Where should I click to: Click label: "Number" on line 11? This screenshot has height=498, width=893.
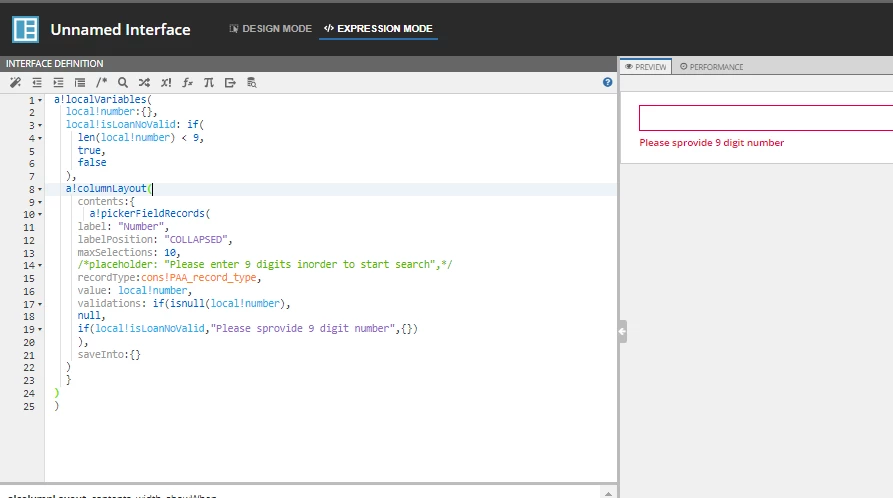tap(123, 226)
